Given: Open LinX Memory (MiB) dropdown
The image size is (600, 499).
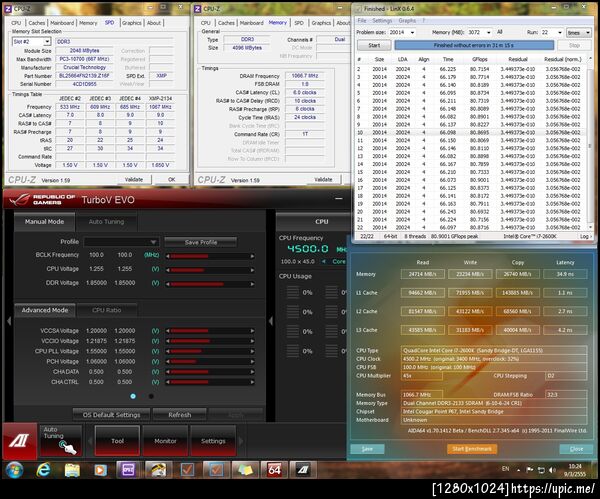Looking at the screenshot, I should pyautogui.click(x=489, y=33).
